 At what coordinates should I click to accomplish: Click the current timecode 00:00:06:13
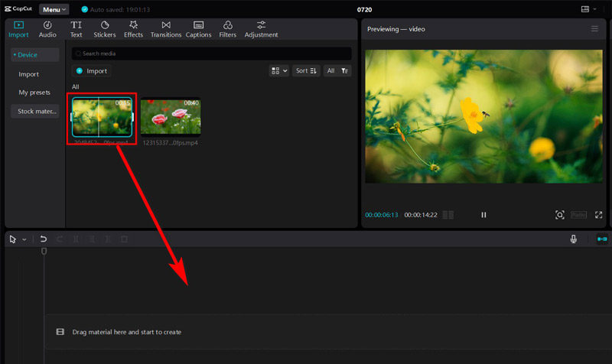click(381, 215)
